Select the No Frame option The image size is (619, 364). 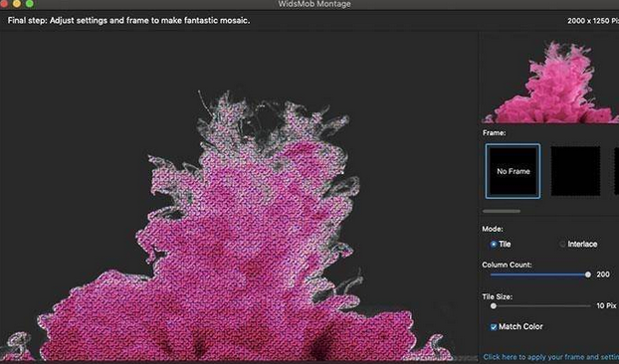tap(513, 171)
